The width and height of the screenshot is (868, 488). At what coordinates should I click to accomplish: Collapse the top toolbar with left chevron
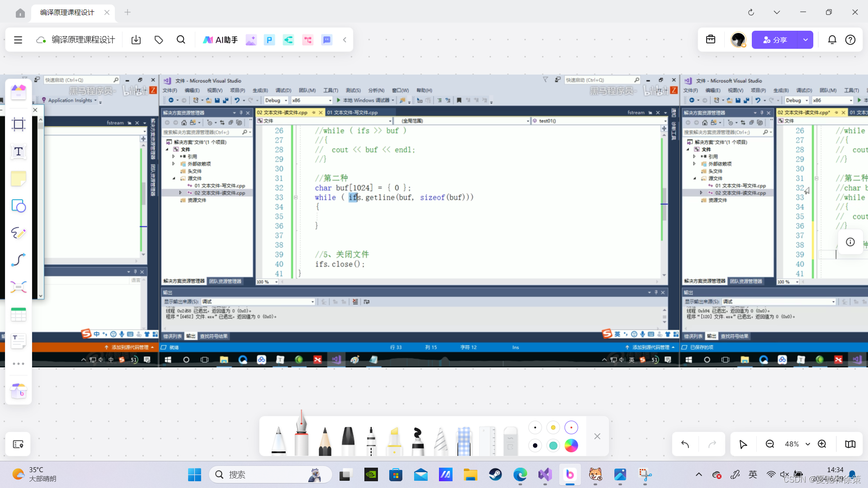click(x=344, y=40)
